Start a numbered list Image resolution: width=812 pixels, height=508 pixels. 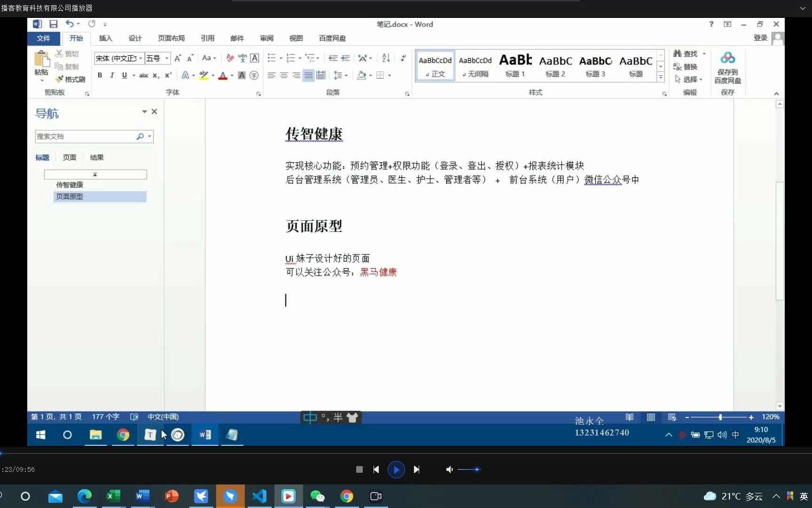point(291,58)
